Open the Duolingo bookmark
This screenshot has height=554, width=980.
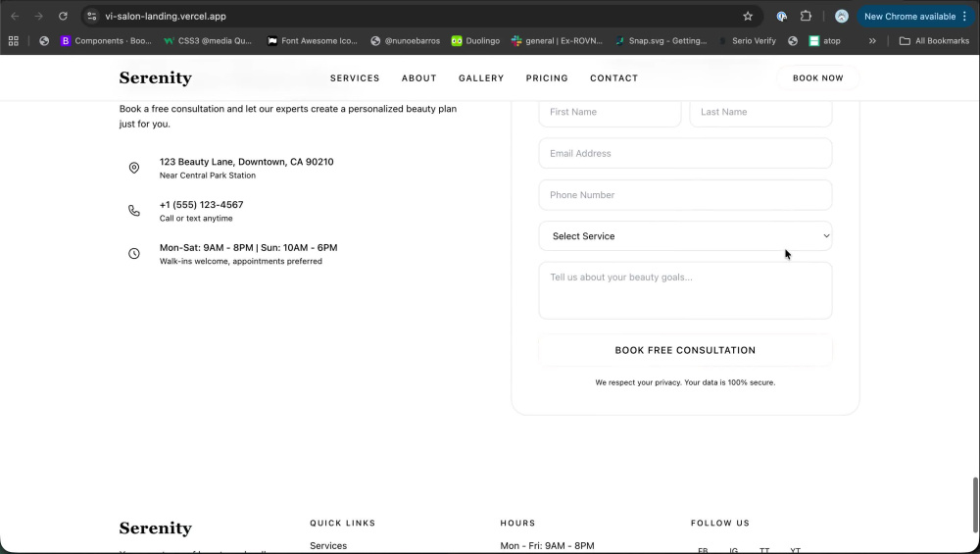(x=475, y=40)
